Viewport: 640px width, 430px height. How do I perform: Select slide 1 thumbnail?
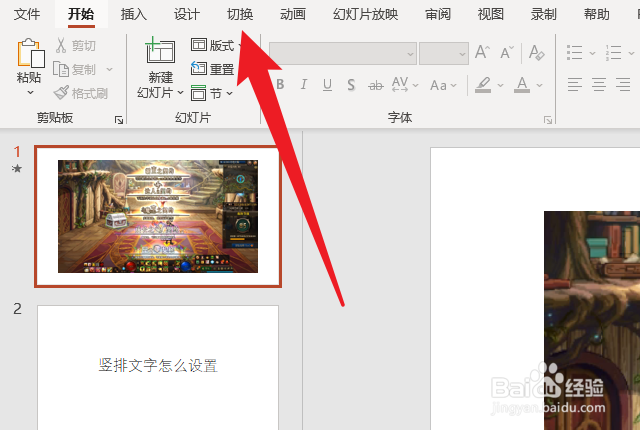[x=158, y=216]
